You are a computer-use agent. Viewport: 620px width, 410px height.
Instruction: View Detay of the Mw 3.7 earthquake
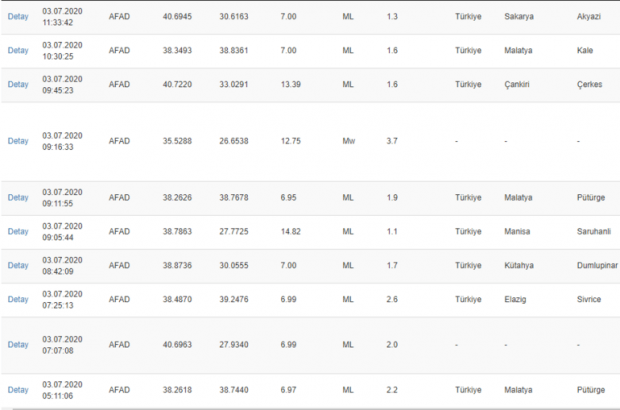pyautogui.click(x=18, y=141)
